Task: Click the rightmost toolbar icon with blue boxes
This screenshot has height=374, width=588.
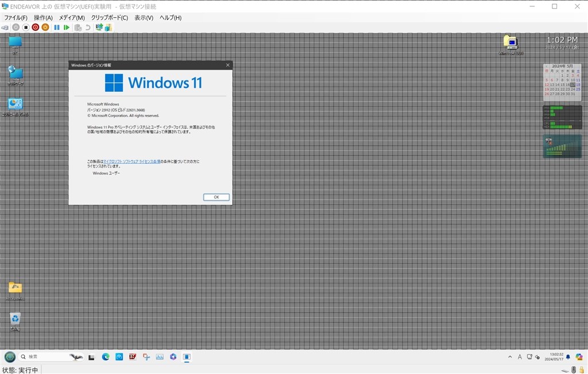Action: click(x=109, y=28)
